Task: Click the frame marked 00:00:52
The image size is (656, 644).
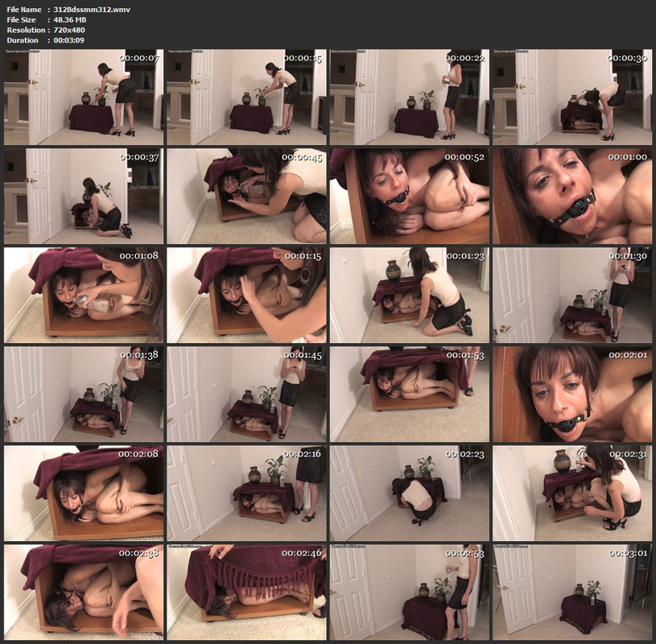Action: pos(409,196)
